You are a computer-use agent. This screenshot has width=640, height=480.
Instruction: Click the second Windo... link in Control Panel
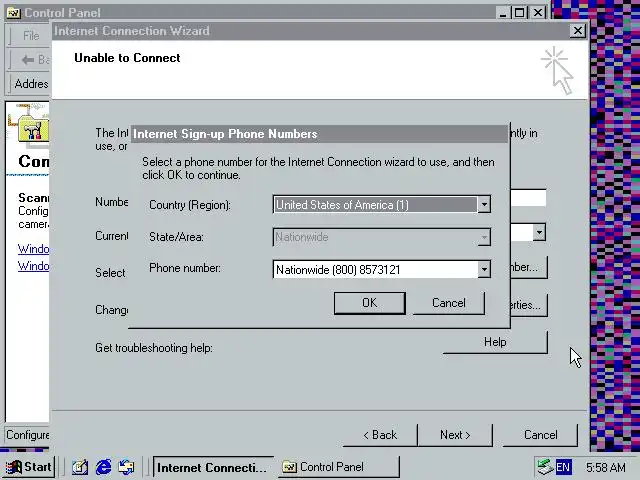(33, 266)
